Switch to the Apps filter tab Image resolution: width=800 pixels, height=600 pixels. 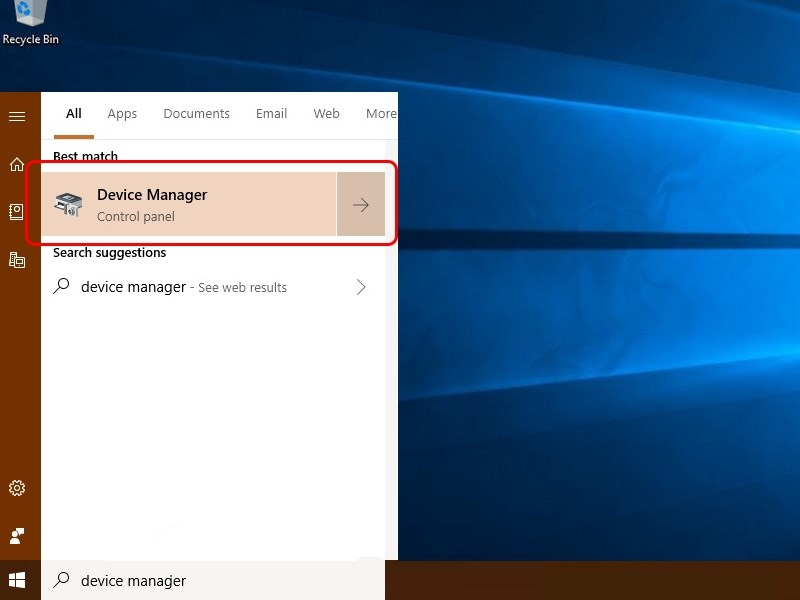[122, 114]
